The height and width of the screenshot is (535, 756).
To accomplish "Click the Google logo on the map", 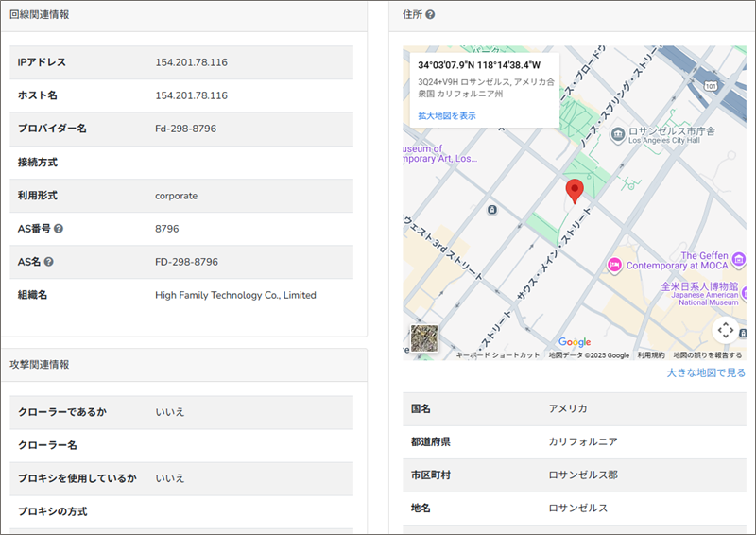I will point(574,342).
